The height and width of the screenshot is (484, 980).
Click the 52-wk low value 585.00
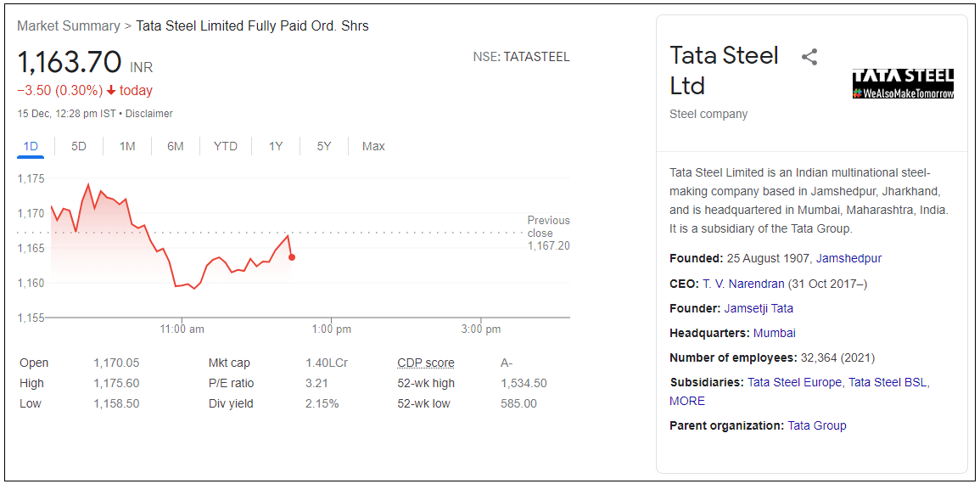(518, 404)
